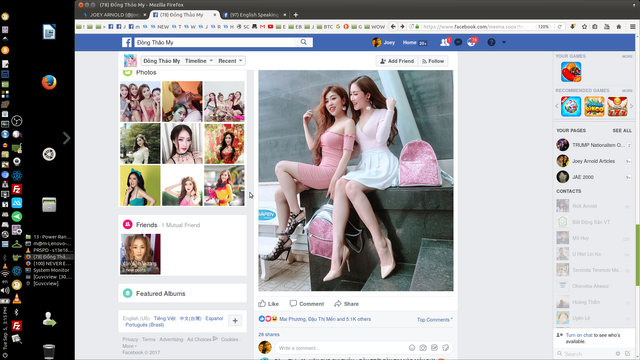Viewport: 640px width, 360px height.
Task: Click the Follow button
Action: point(433,61)
